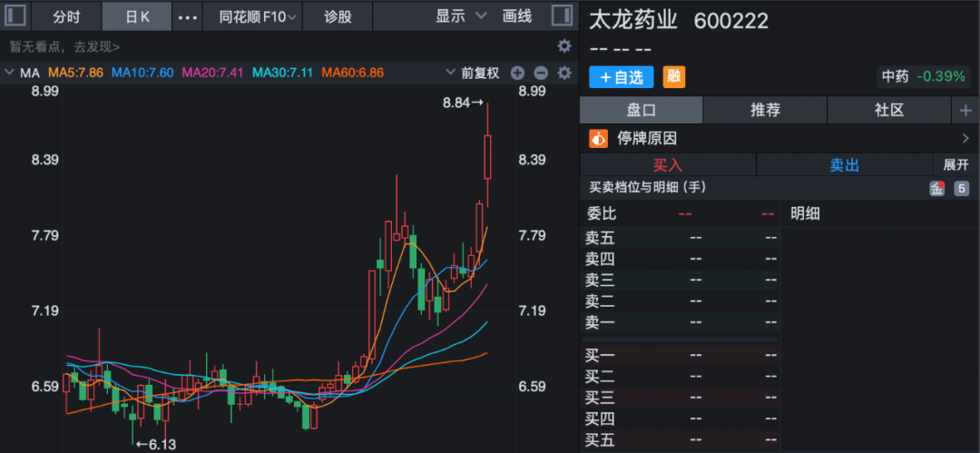Switch to the 分时 intraday chart tab

click(x=66, y=16)
